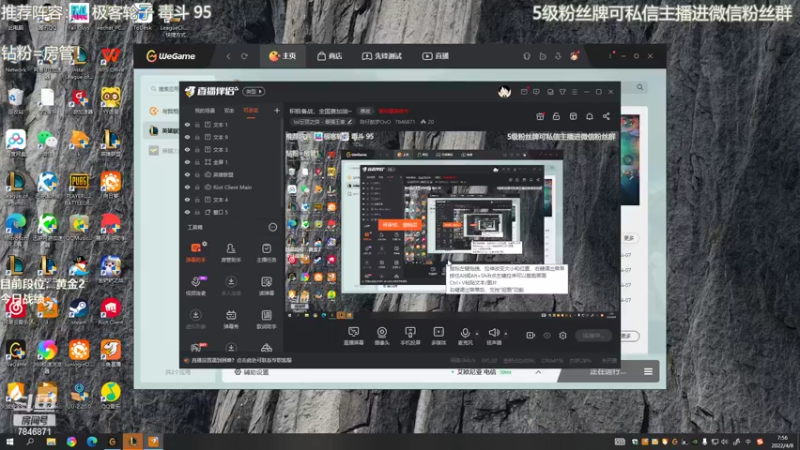This screenshot has width=800, height=450.
Task: Switch to WeGame 主页 tab
Action: pos(283,56)
